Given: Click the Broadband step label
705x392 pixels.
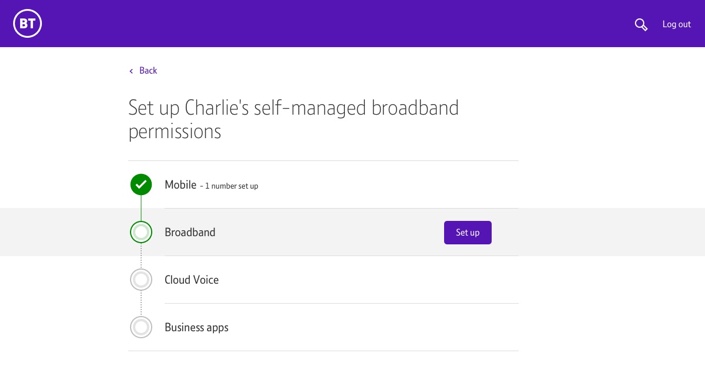Looking at the screenshot, I should click(190, 232).
